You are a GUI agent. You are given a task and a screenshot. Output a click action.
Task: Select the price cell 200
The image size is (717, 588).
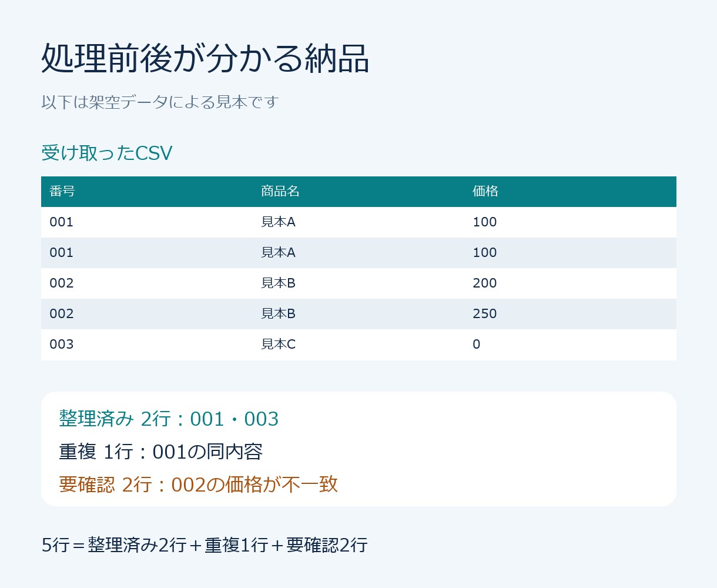[485, 283]
